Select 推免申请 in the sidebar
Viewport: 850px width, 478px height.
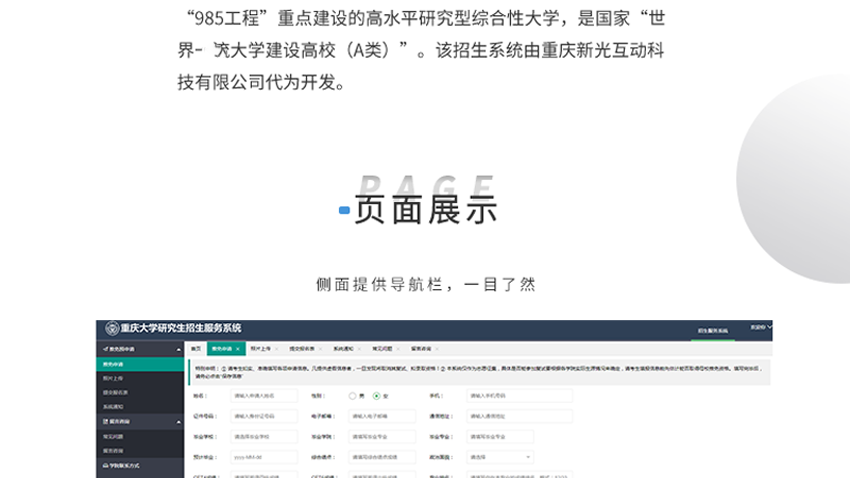tap(140, 364)
